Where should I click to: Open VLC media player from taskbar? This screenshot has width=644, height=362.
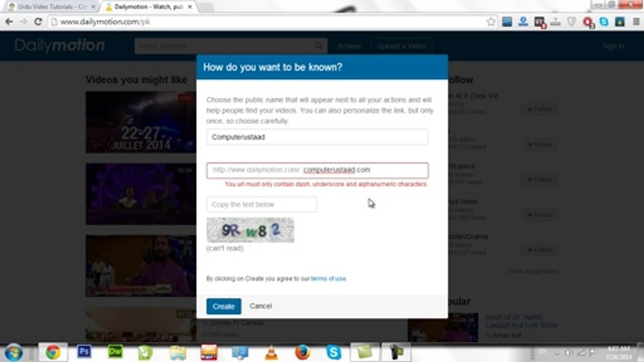click(271, 352)
